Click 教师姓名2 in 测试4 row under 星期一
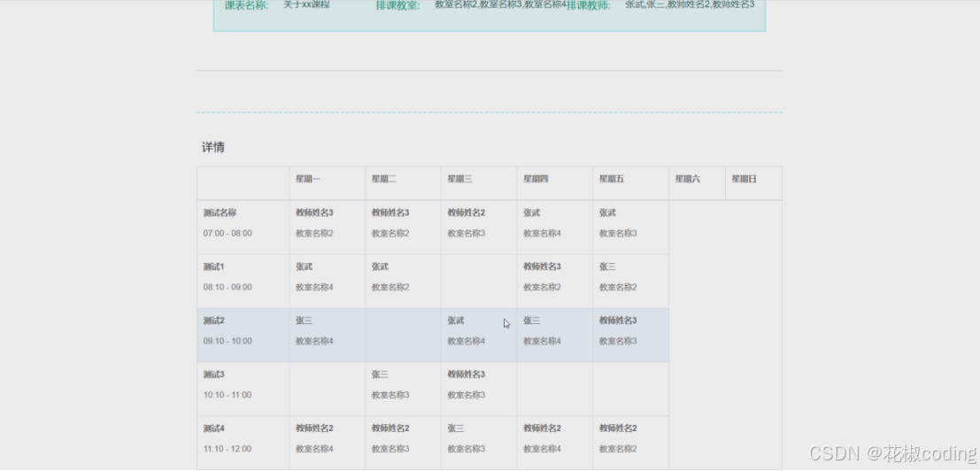980x471 pixels. (314, 429)
